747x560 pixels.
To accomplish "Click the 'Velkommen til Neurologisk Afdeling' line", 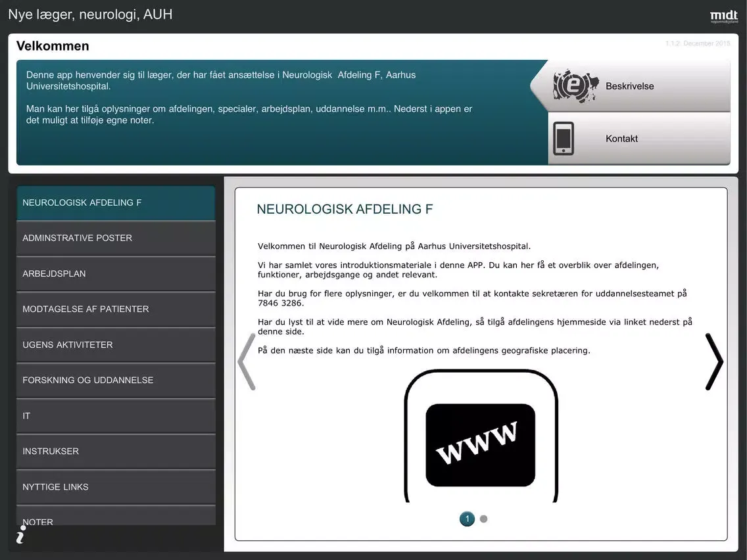I will point(394,246).
